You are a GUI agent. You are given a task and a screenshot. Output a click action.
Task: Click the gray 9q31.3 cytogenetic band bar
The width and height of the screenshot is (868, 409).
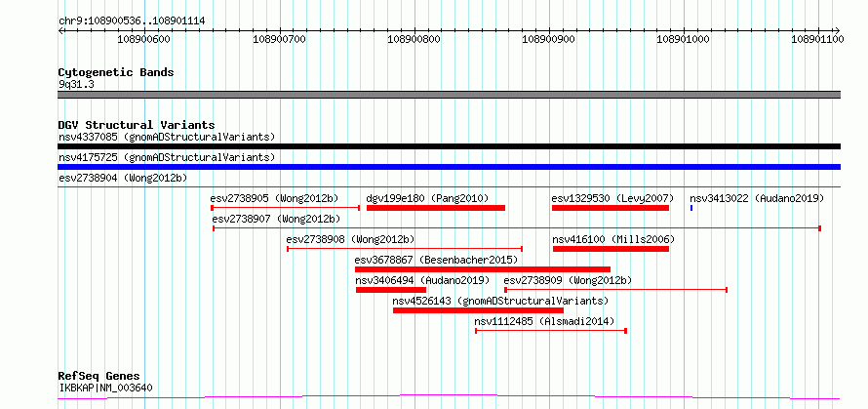click(x=449, y=95)
